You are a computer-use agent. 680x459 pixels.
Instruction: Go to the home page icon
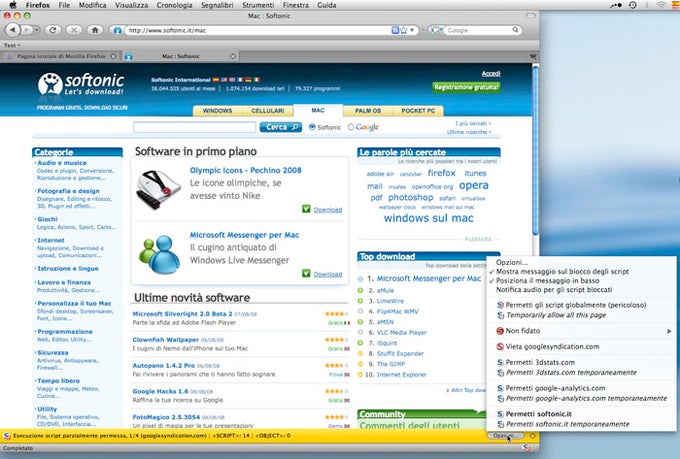95,30
